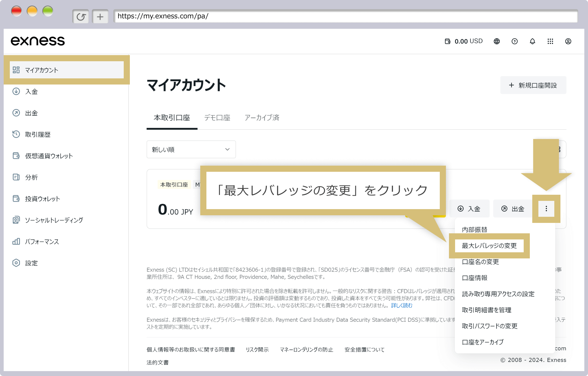Viewport: 588px width, 376px height.
Task: Click the 詳しく読む link
Action: point(402,306)
